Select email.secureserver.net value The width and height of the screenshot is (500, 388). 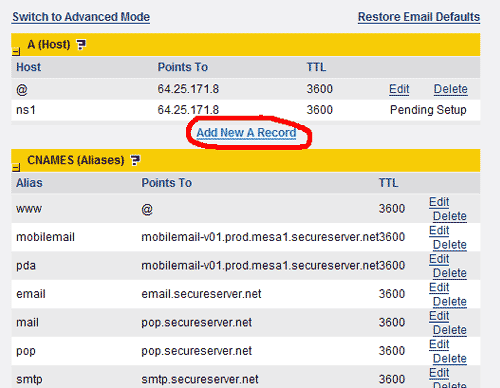201,294
